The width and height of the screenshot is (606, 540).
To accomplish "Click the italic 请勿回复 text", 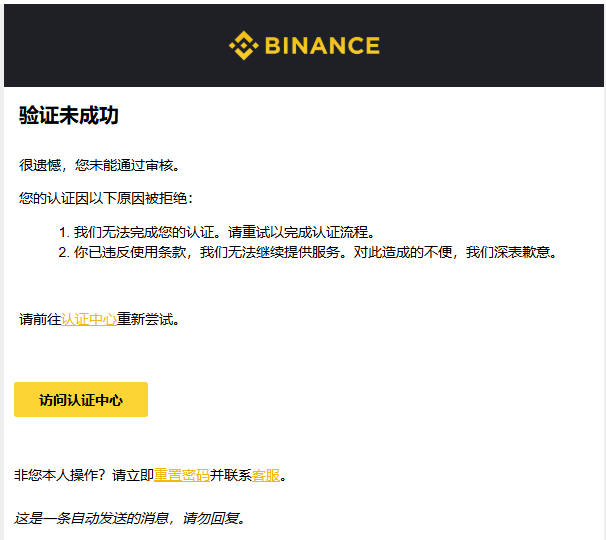I will [211, 518].
